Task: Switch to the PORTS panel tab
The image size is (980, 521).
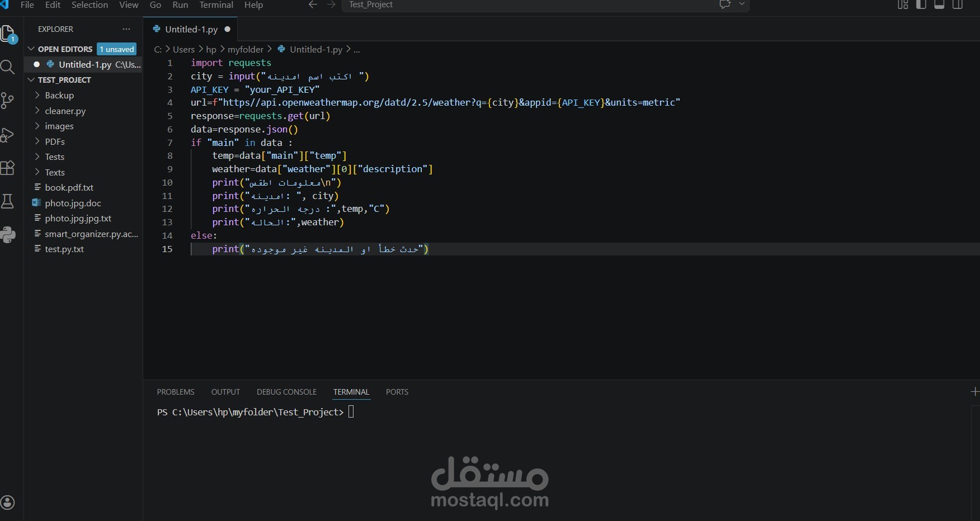Action: 397,392
